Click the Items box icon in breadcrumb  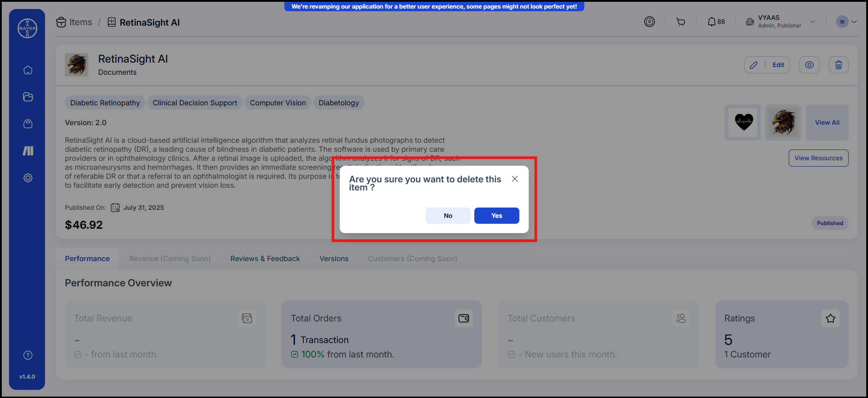61,22
